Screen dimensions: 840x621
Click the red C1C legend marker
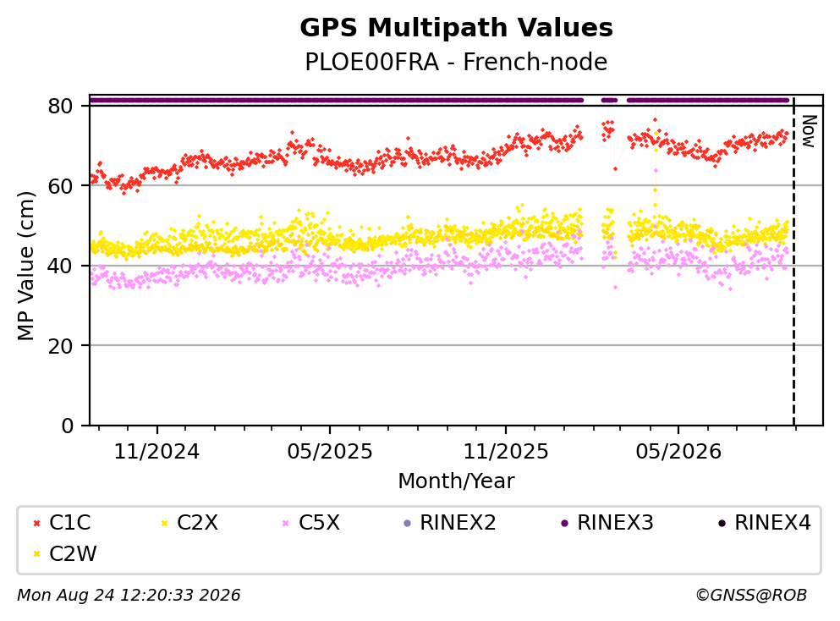click(x=37, y=523)
